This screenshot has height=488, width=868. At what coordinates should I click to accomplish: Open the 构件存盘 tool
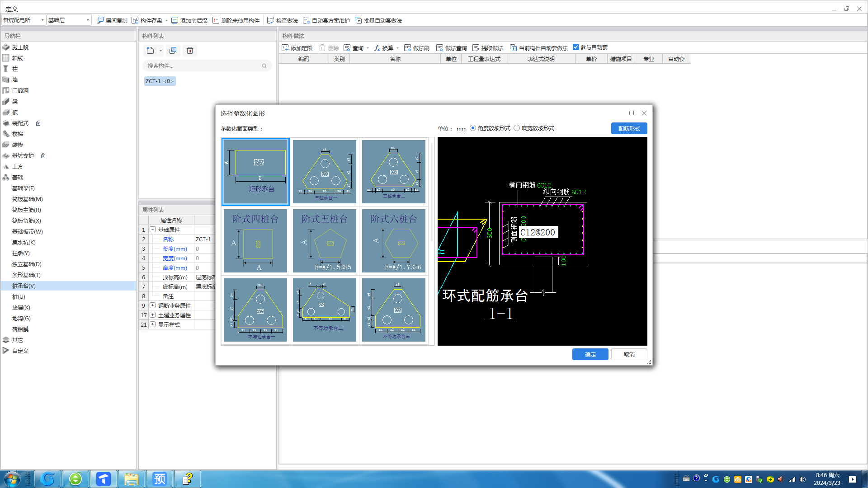(147, 20)
